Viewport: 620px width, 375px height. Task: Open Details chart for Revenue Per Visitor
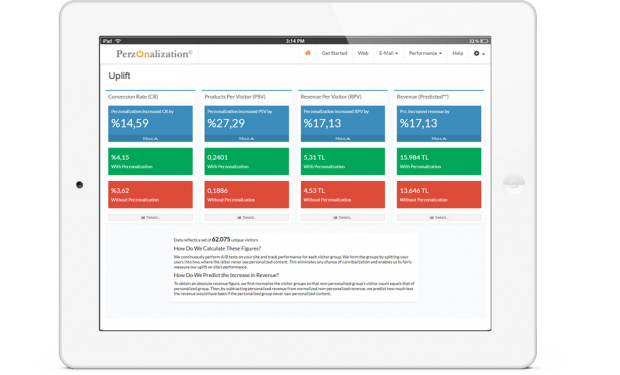pos(342,218)
